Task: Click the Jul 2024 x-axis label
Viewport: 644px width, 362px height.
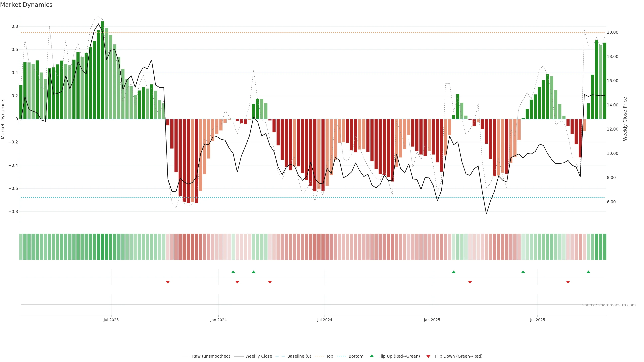Action: (x=325, y=320)
